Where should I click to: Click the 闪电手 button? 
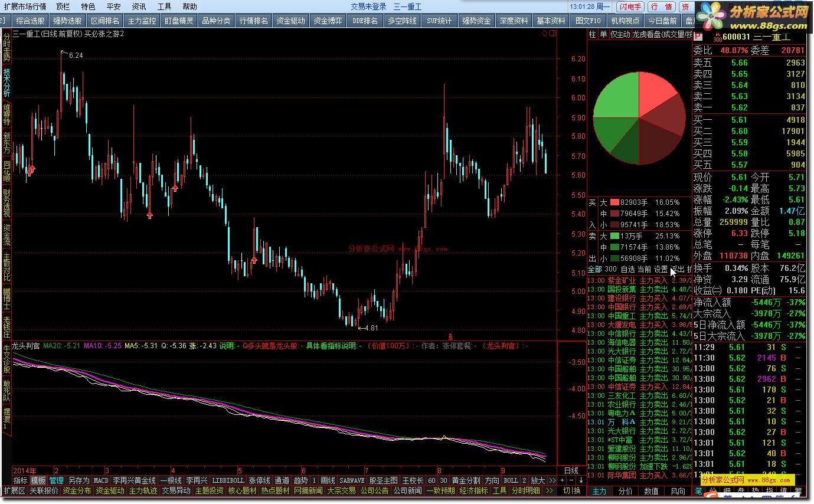[630, 6]
